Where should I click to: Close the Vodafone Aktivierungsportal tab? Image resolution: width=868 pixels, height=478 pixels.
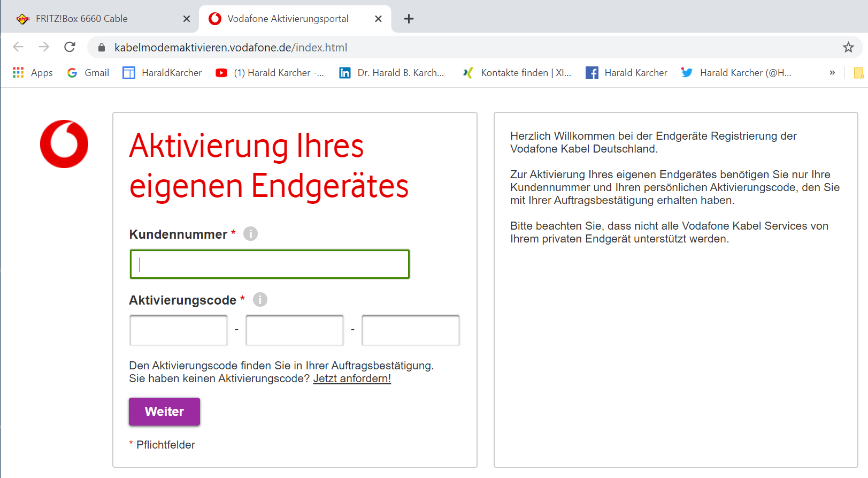(378, 19)
